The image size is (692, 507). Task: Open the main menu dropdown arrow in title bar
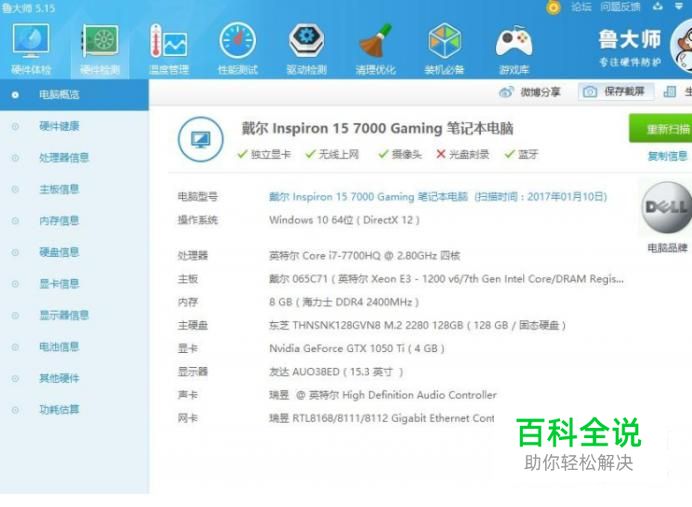pos(679,6)
